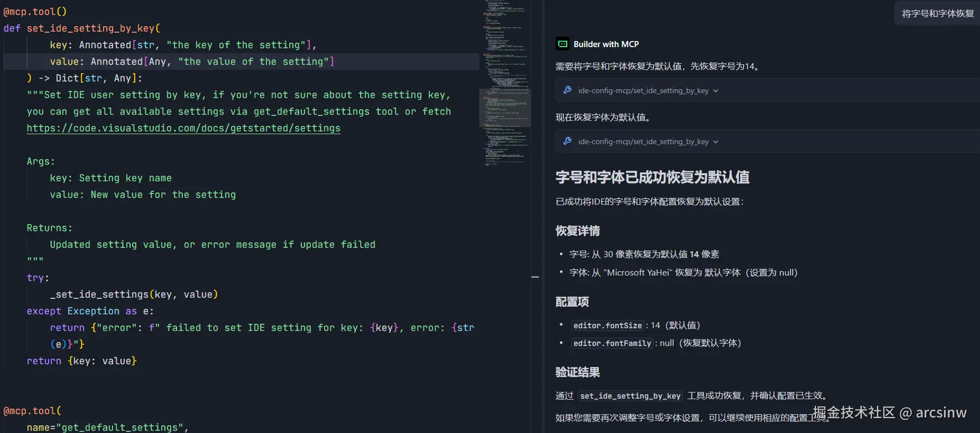Image resolution: width=980 pixels, height=433 pixels.
Task: Click the Builder with MCP agent name
Action: 606,44
